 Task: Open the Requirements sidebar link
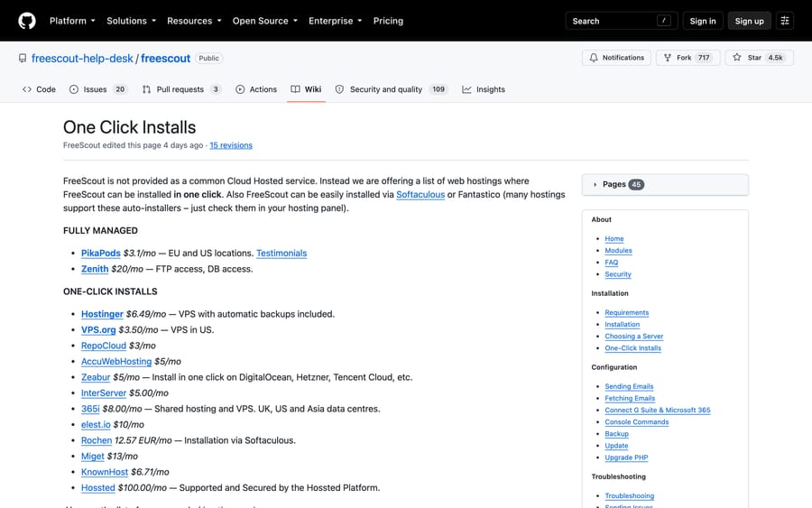click(627, 313)
